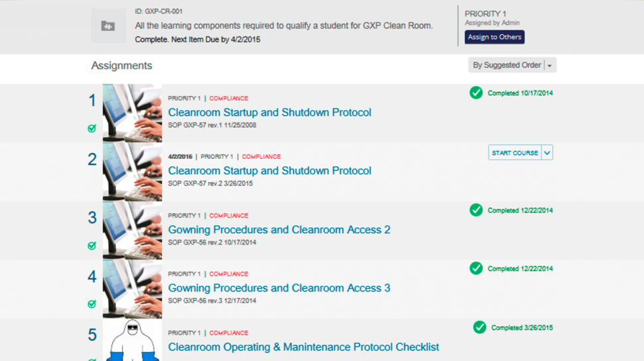The height and width of the screenshot is (361, 644).
Task: Open Gowning Procedures and Cleanroom Access 2
Action: tap(279, 230)
